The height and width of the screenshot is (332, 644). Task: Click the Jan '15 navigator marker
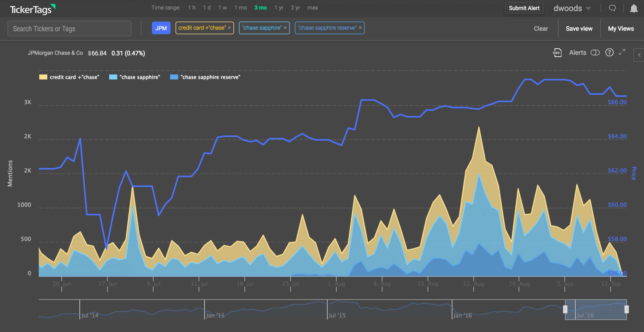tap(215, 315)
